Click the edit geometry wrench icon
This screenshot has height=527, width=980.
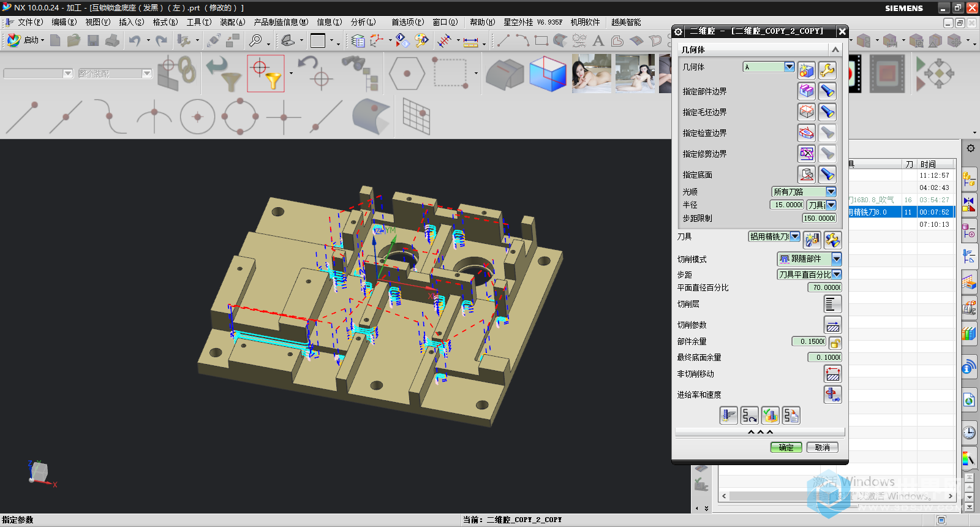point(827,70)
